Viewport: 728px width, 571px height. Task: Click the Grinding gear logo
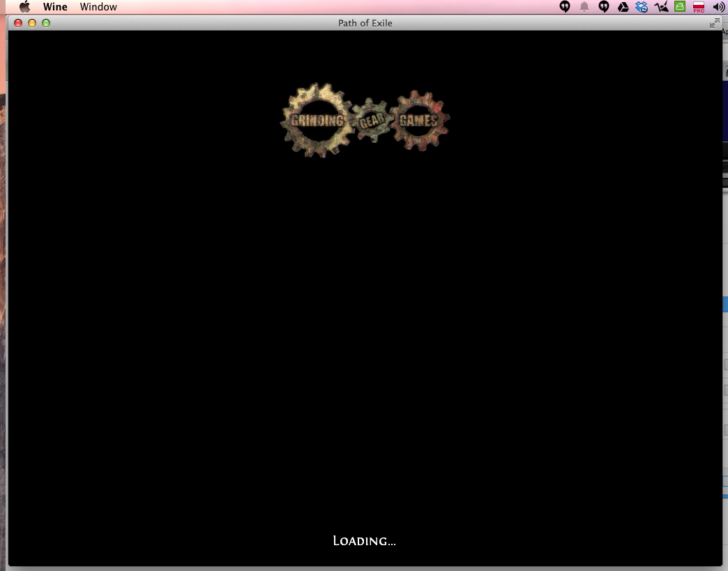click(318, 121)
